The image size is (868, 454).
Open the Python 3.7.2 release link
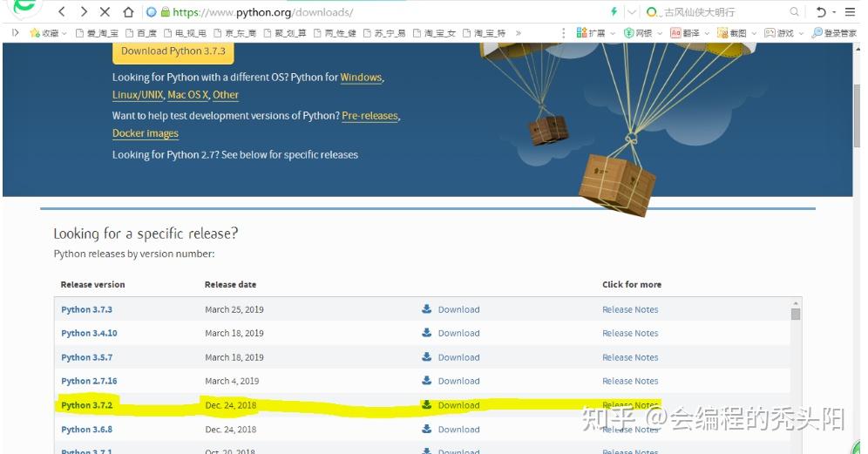click(86, 405)
